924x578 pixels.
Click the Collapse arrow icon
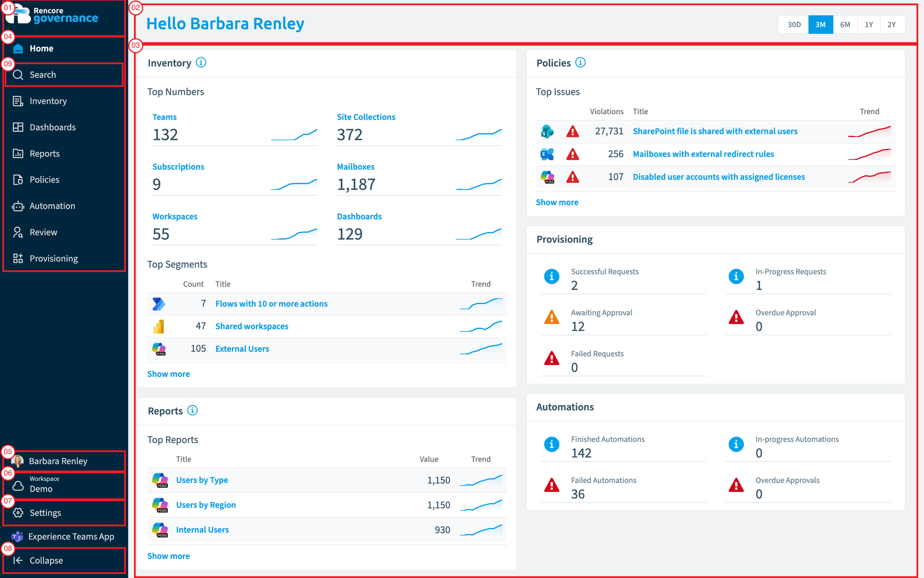(x=18, y=560)
